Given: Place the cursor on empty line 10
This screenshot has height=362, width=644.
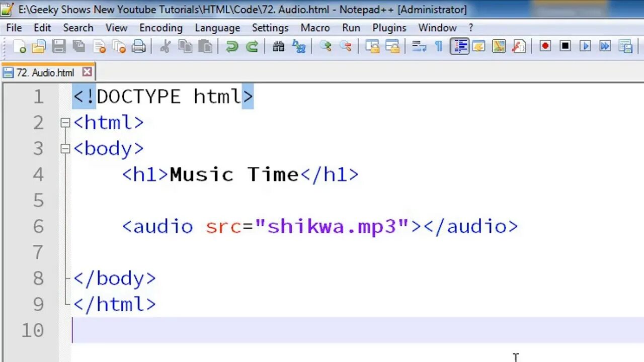Looking at the screenshot, I should (101, 330).
